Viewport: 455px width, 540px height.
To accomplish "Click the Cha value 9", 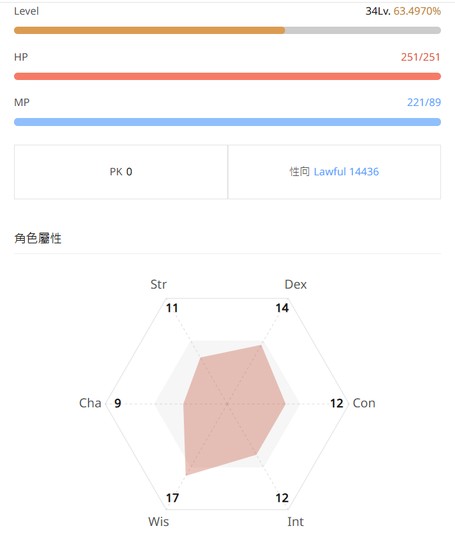I will pyautogui.click(x=117, y=403).
